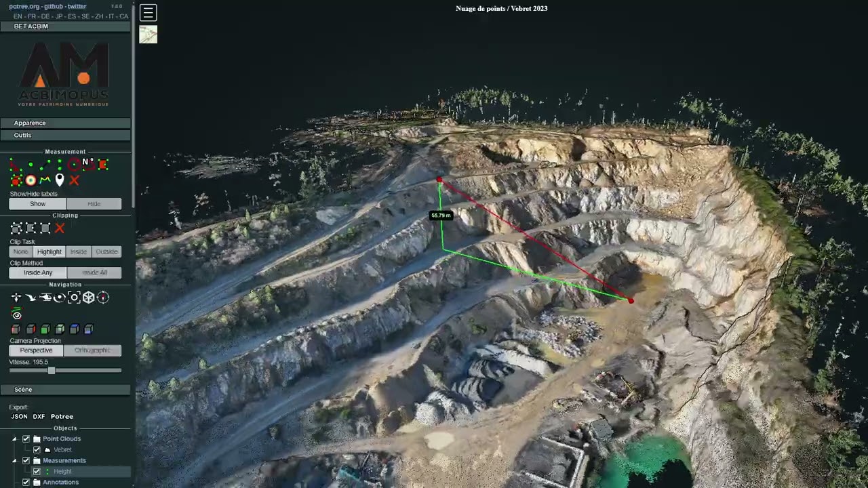Toggle Vebret point cloud checkbox
The height and width of the screenshot is (488, 868).
(37, 449)
